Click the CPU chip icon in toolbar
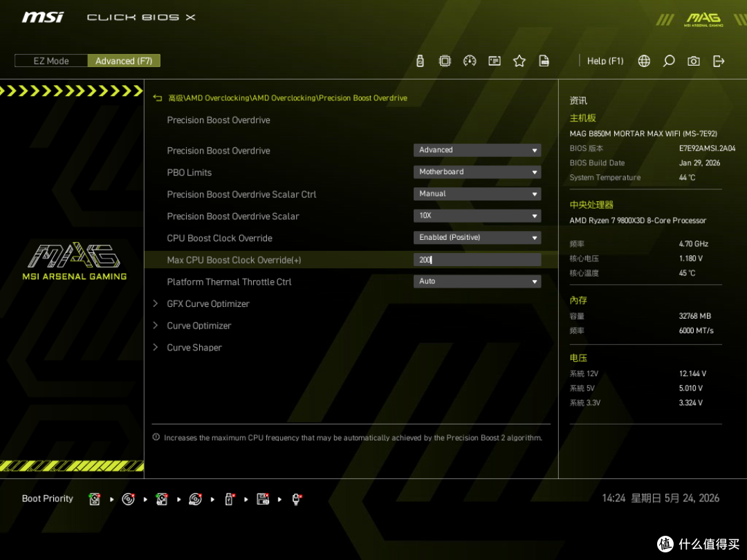 click(x=445, y=61)
